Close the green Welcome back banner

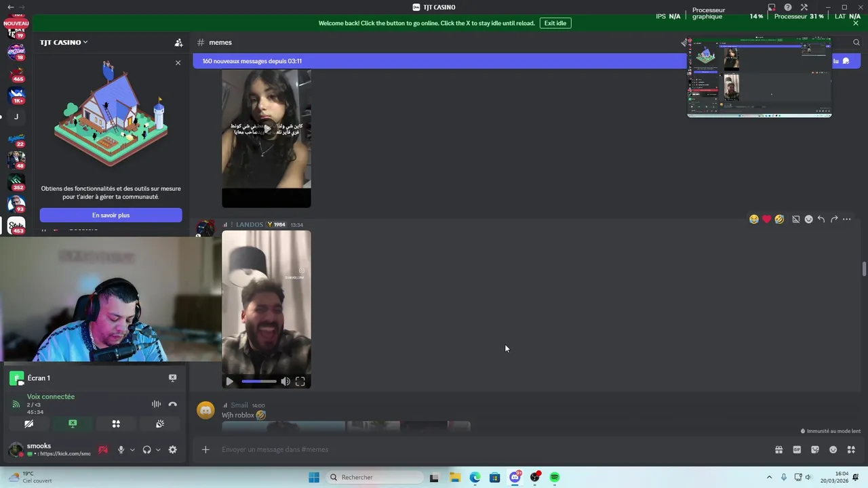[x=856, y=23]
